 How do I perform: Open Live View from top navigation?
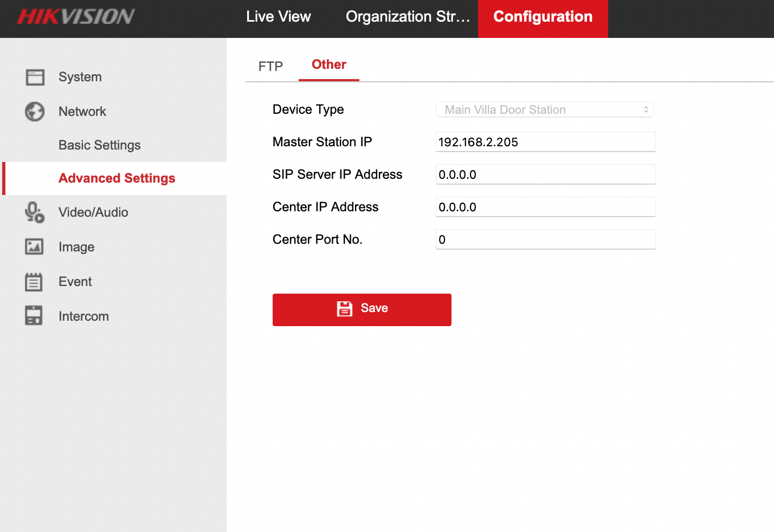coord(278,17)
